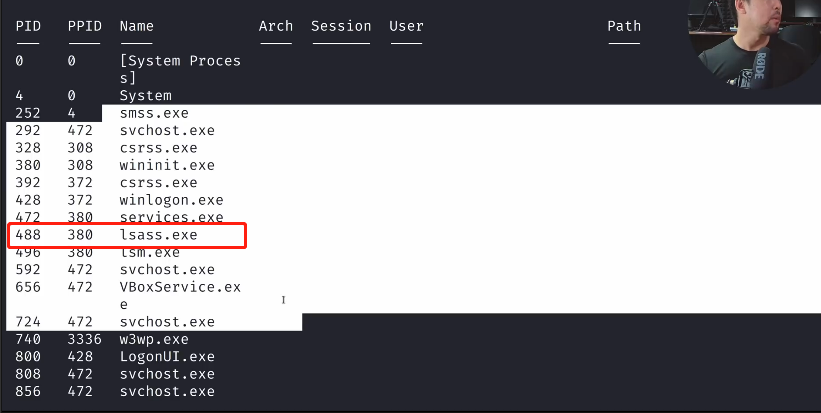This screenshot has width=821, height=413.
Task: Click the lsass.exe process name
Action: point(158,235)
